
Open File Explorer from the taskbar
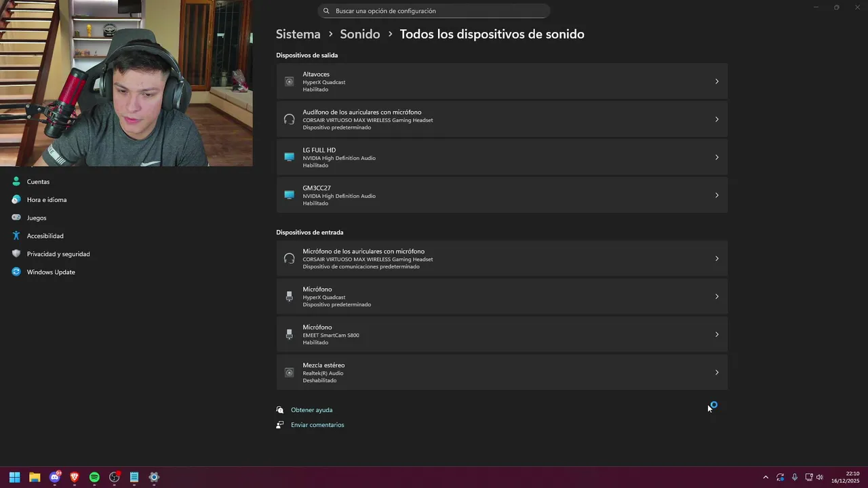(x=35, y=477)
